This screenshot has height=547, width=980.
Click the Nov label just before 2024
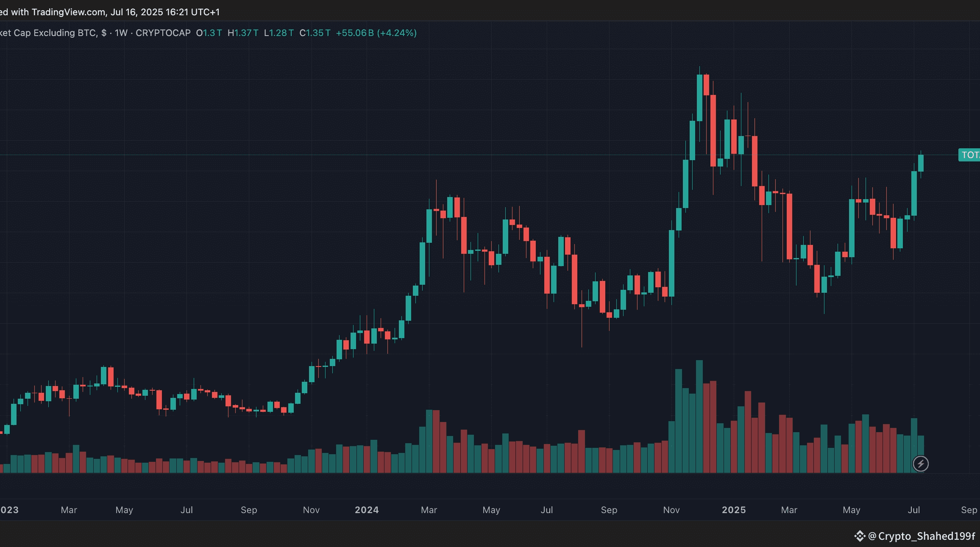point(311,510)
